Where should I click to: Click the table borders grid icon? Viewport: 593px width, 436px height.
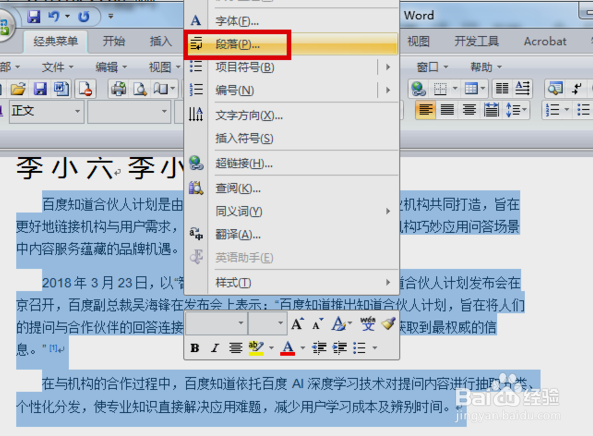[x=440, y=89]
